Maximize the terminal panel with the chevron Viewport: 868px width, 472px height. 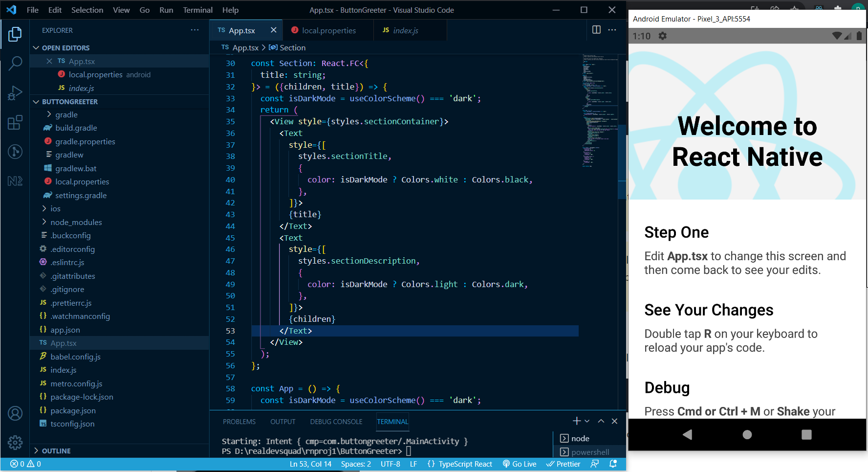point(601,421)
